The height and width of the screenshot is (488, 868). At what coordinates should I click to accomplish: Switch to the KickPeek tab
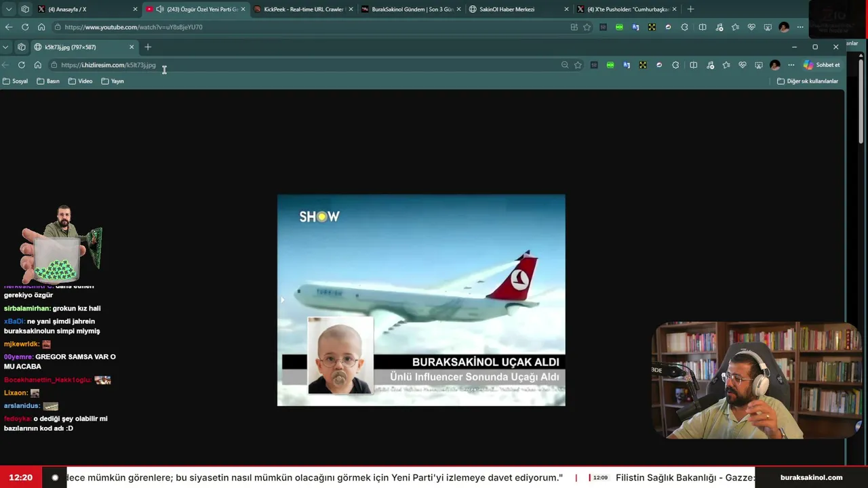[303, 9]
